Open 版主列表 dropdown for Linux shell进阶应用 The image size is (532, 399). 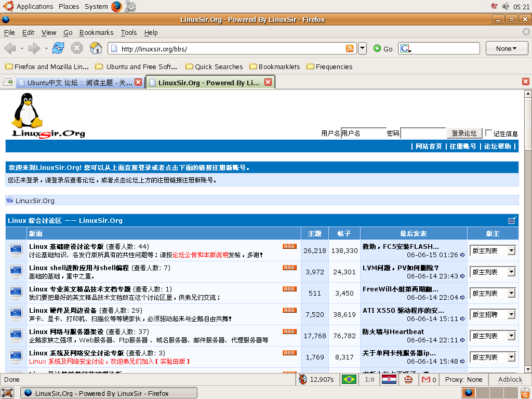pos(493,272)
